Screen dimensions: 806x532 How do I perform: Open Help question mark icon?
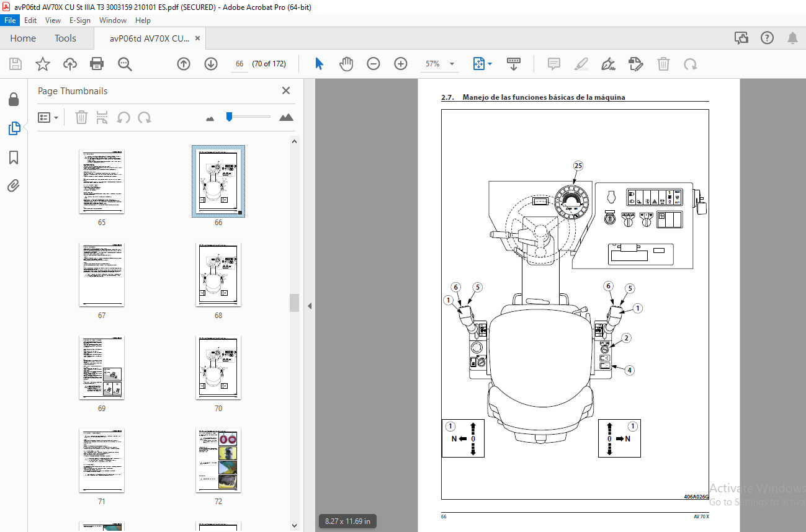tap(767, 38)
